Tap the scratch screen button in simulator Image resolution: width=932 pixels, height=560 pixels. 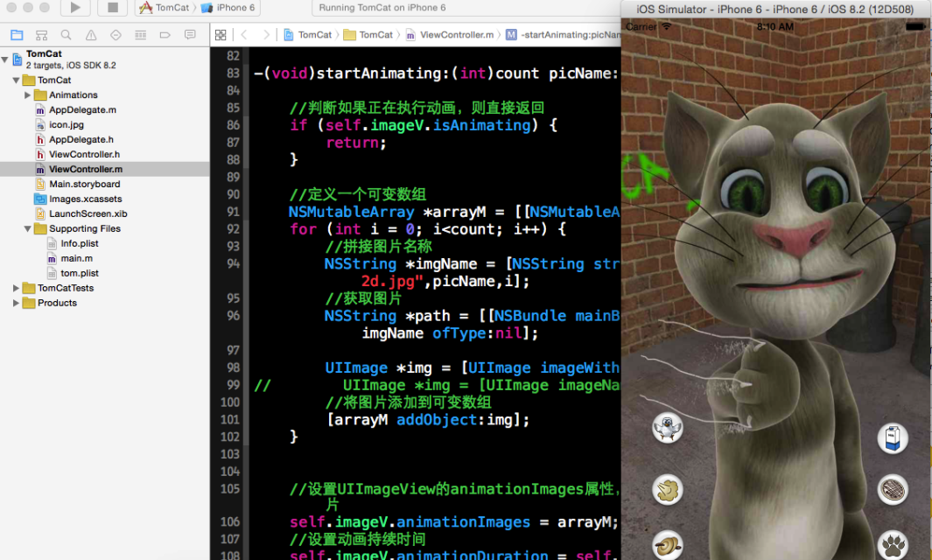892,491
